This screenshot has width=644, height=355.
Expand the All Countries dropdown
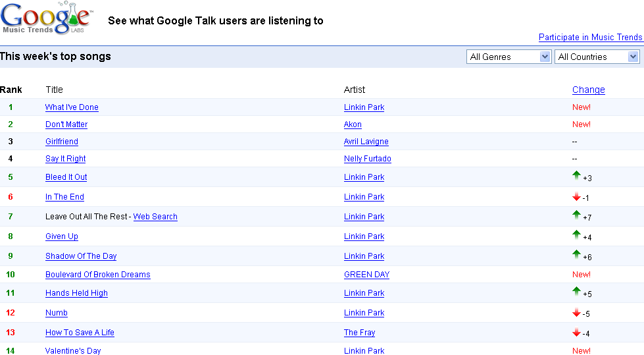[x=597, y=57]
